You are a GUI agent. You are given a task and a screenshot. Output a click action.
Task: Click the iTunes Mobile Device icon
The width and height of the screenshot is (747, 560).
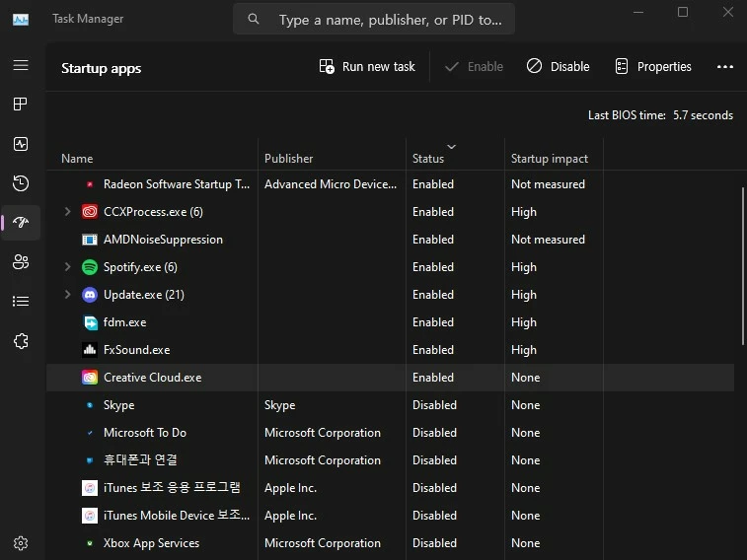coord(90,516)
